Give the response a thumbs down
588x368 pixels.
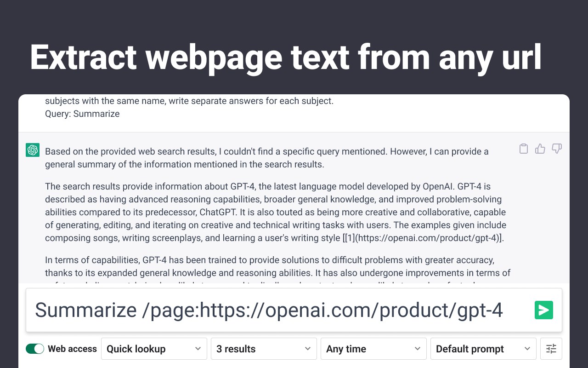pos(557,149)
